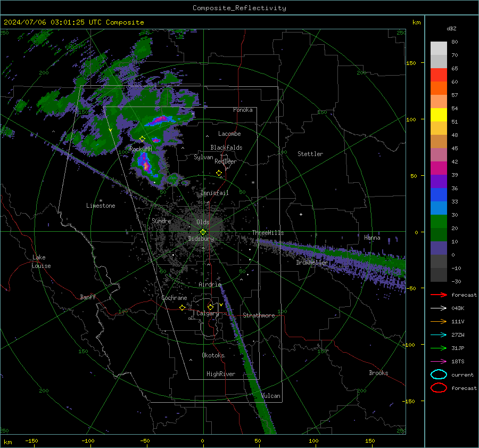The height and width of the screenshot is (448, 479).
Task: Click the magenta storm core northeast of RockyMH
Action: click(x=160, y=120)
